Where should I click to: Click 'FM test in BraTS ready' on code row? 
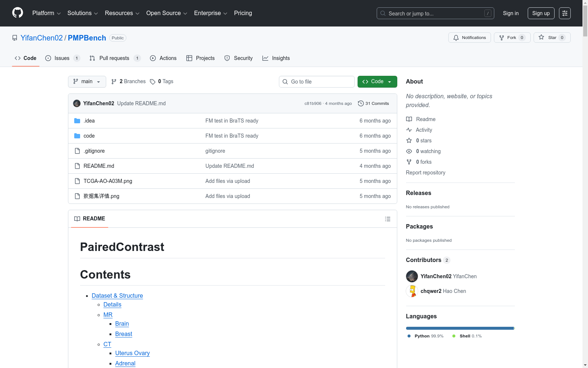(232, 136)
